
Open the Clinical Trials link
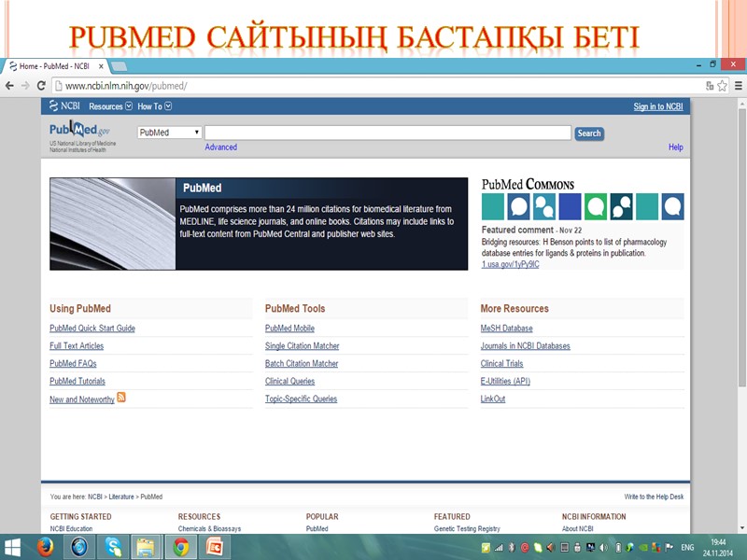pyautogui.click(x=501, y=363)
